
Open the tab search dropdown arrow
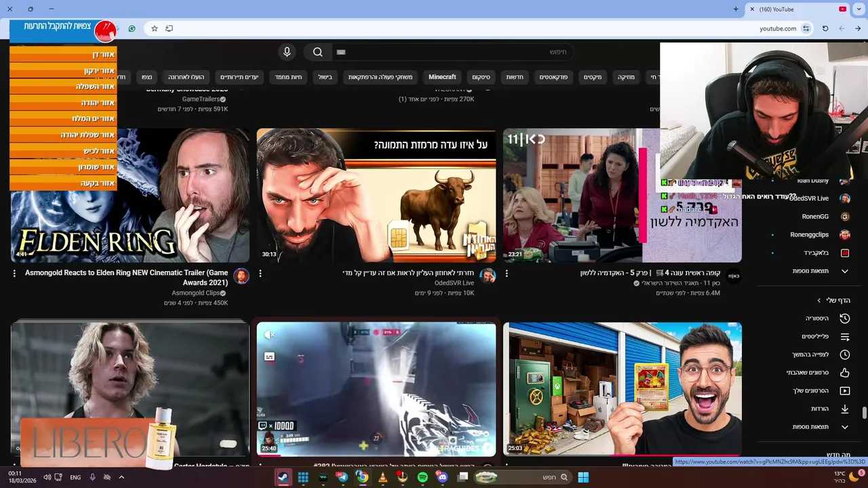click(858, 9)
